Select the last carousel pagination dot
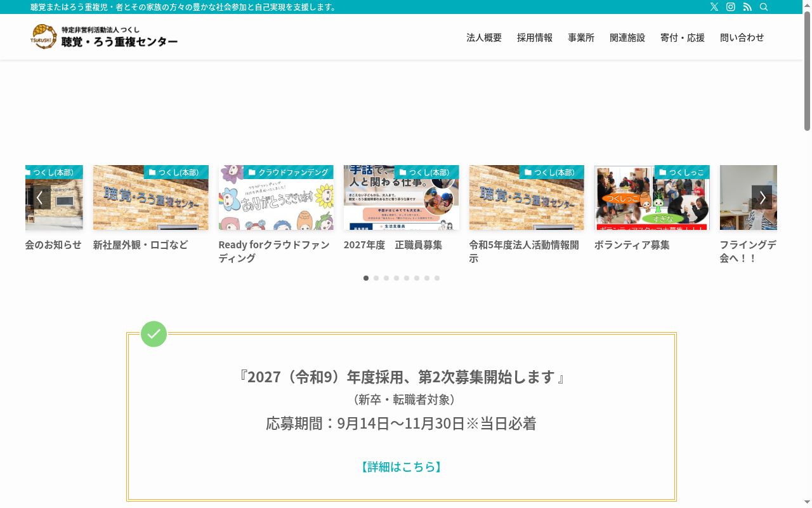Viewport: 812px width, 508px height. (x=437, y=278)
